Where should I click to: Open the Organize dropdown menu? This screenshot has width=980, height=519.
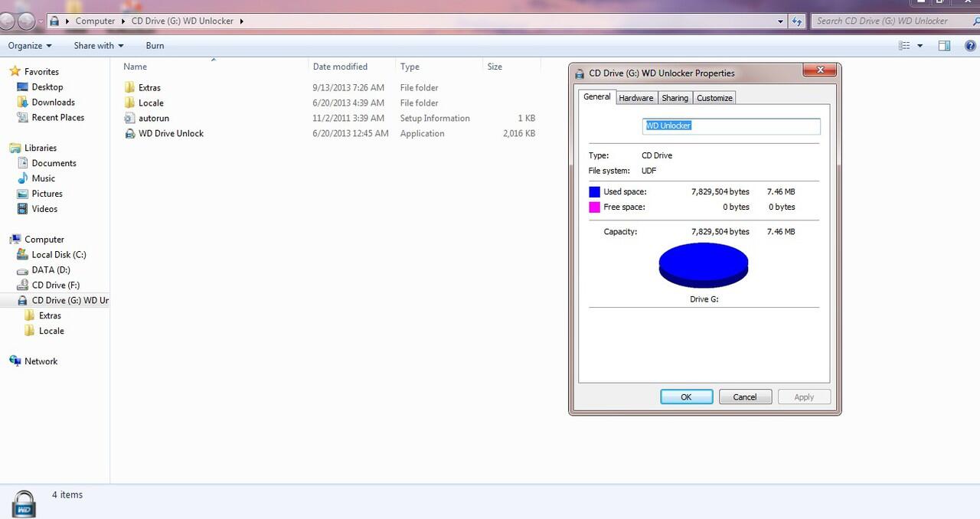[x=30, y=46]
